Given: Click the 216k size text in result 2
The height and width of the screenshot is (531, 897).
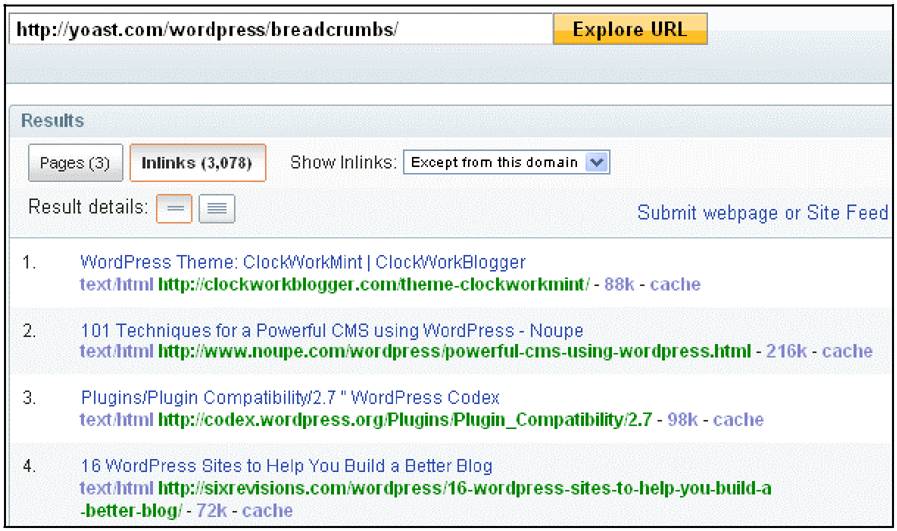Looking at the screenshot, I should coord(786,351).
